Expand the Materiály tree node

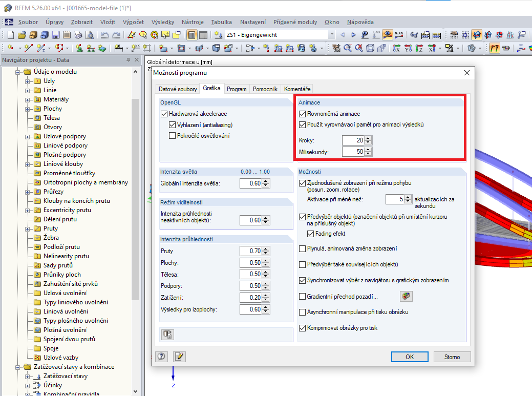coord(28,100)
